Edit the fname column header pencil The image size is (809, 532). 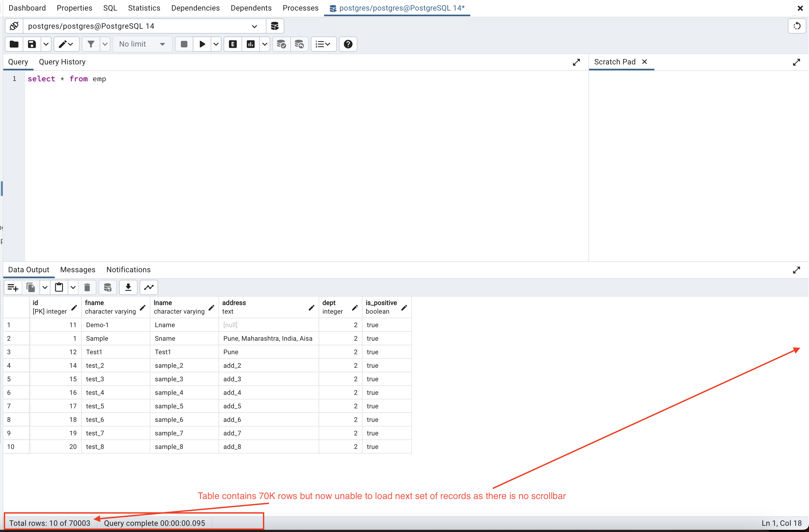142,308
